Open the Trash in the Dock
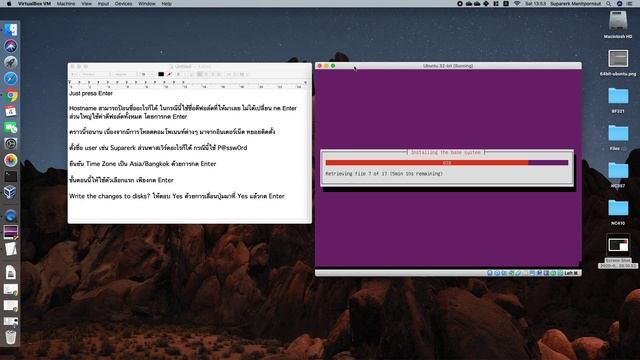This screenshot has height=360, width=640. [x=11, y=337]
